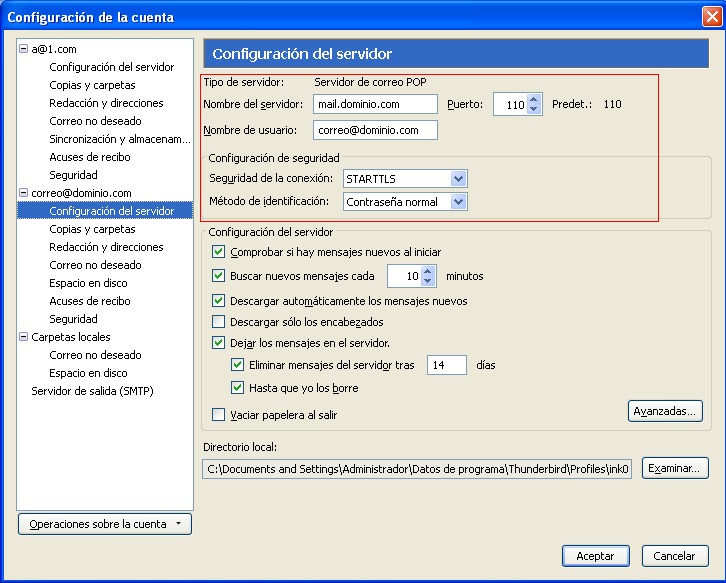Image resolution: width=726 pixels, height=583 pixels.
Task: Click the Avanzadas button
Action: tap(666, 411)
